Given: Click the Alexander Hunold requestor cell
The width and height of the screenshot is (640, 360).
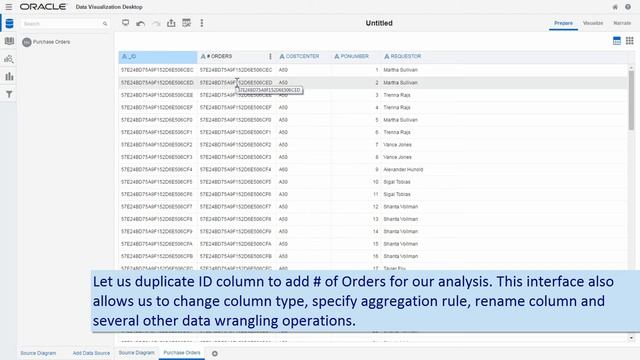Looking at the screenshot, I should (x=403, y=169).
